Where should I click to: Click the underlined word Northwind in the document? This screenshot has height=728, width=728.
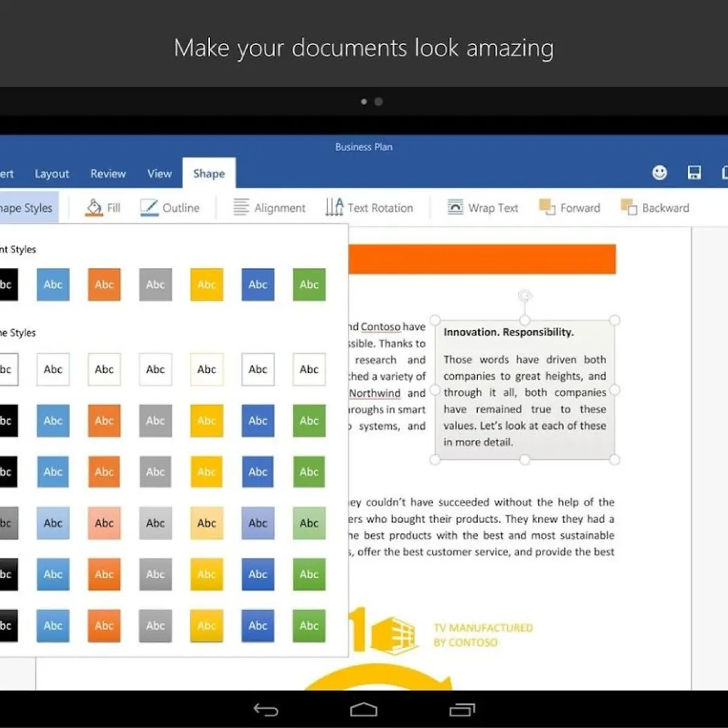[375, 393]
